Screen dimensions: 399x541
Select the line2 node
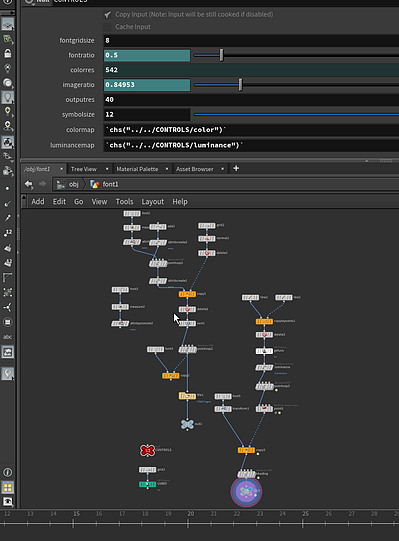tap(250, 297)
